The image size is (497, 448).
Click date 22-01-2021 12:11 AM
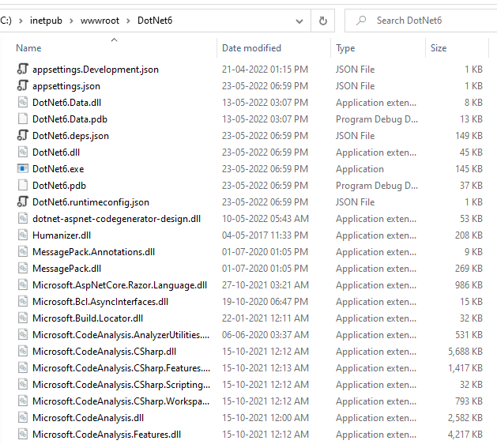pos(265,318)
